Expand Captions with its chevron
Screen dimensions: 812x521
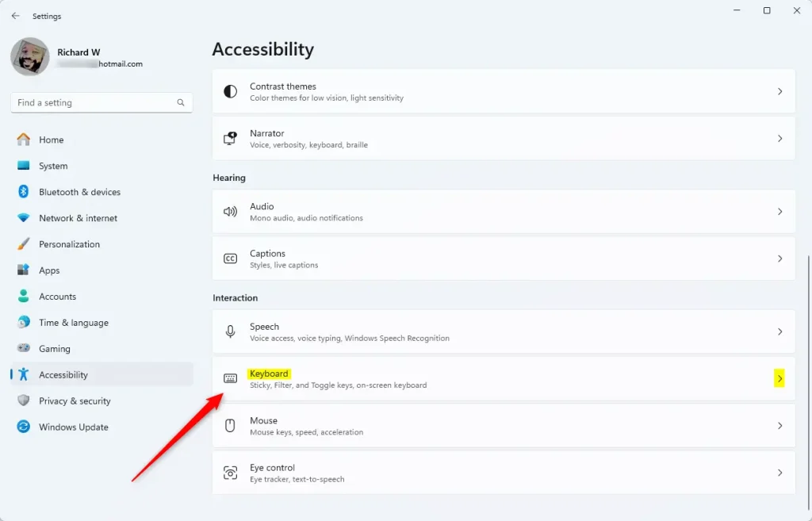780,259
